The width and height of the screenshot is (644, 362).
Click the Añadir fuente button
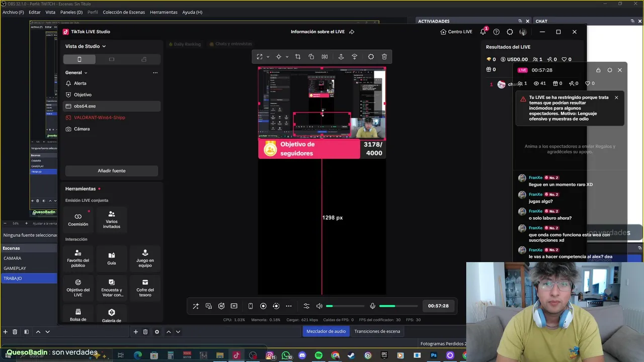[112, 171]
